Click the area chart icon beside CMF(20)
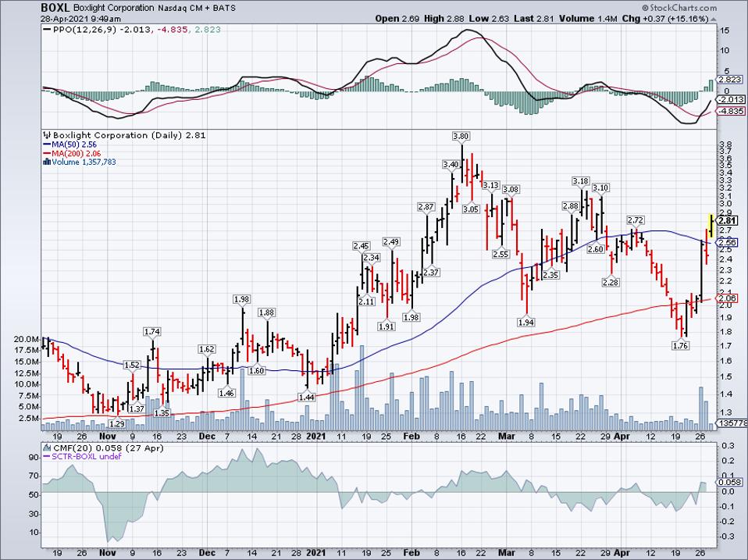This screenshot has width=748, height=560. 47,448
